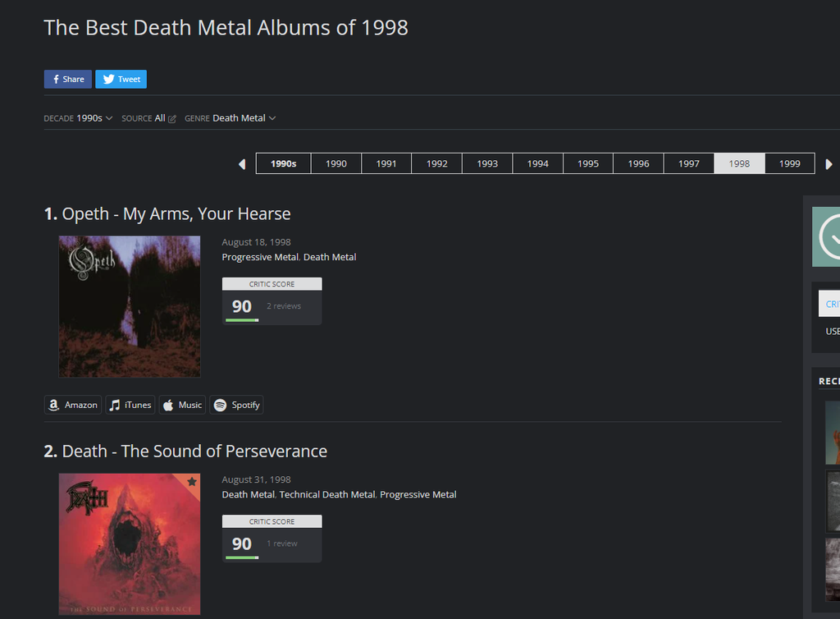Click the Twitter Tweet button
Image resolution: width=840 pixels, height=619 pixels.
[x=121, y=79]
